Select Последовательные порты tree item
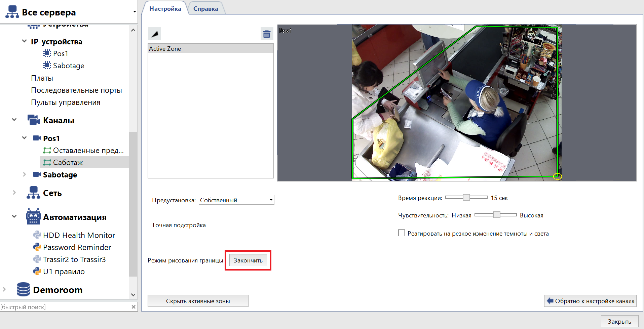This screenshot has width=644, height=329. (x=76, y=90)
